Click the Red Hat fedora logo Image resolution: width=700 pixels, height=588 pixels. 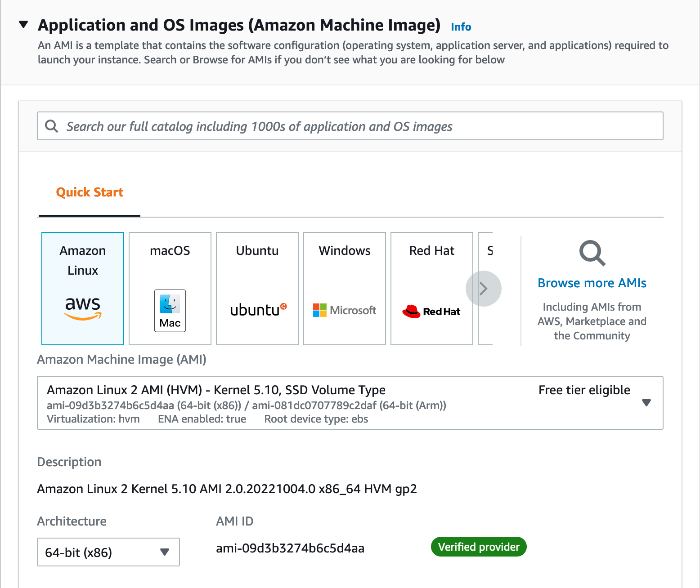coord(431,311)
